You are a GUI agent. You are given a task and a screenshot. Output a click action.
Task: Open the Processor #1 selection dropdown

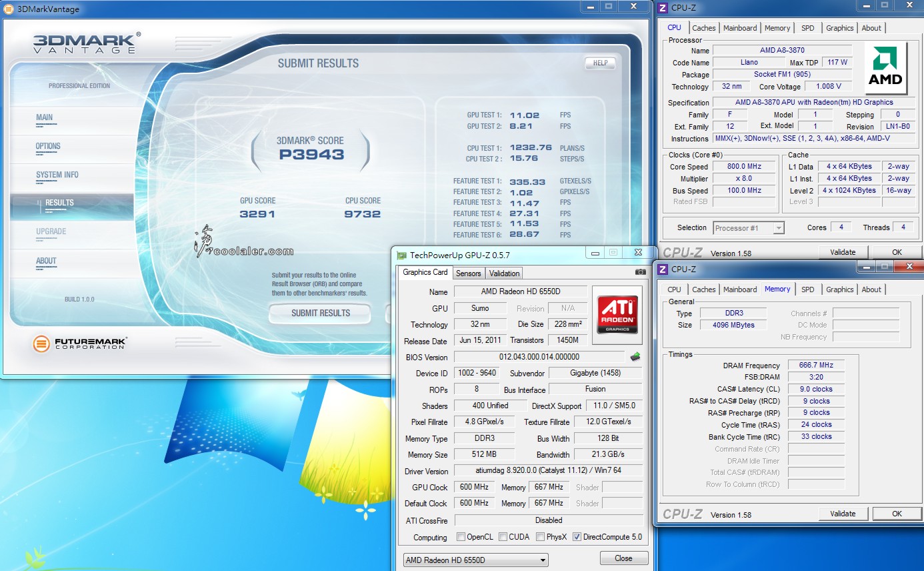pos(749,228)
